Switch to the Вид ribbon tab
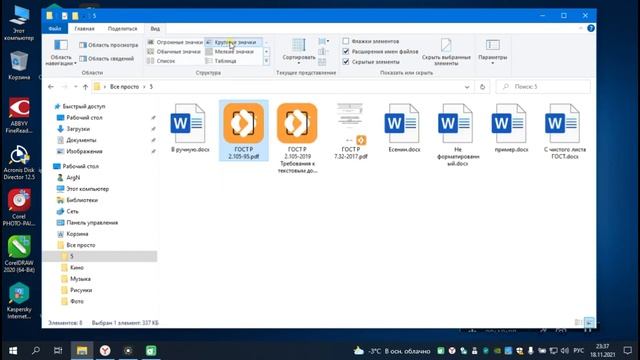640x360 pixels. (155, 29)
